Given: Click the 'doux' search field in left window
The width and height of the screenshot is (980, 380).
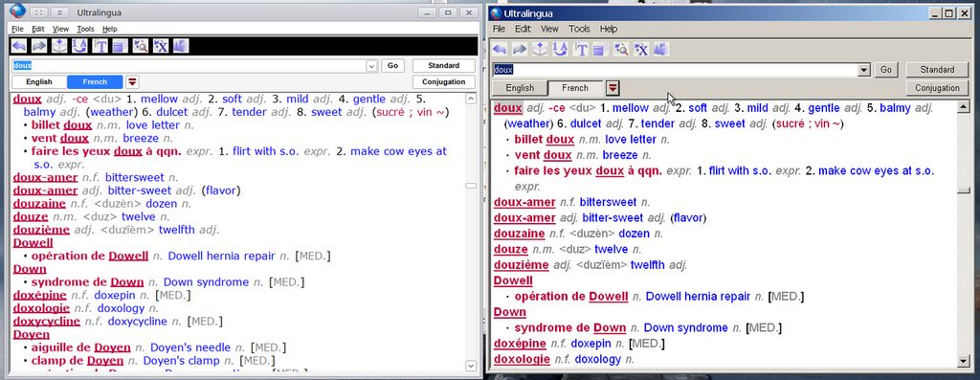Looking at the screenshot, I should point(189,66).
